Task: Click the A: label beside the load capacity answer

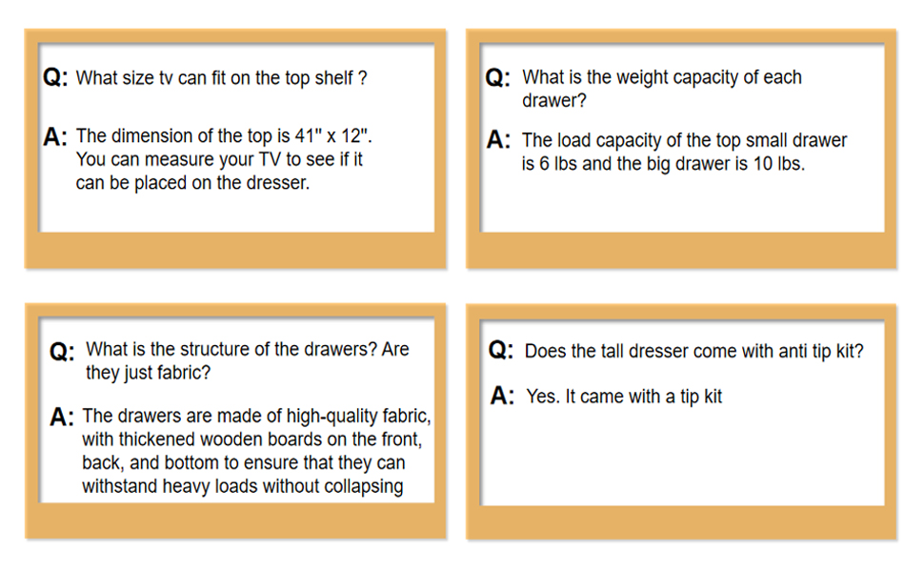Action: click(499, 141)
